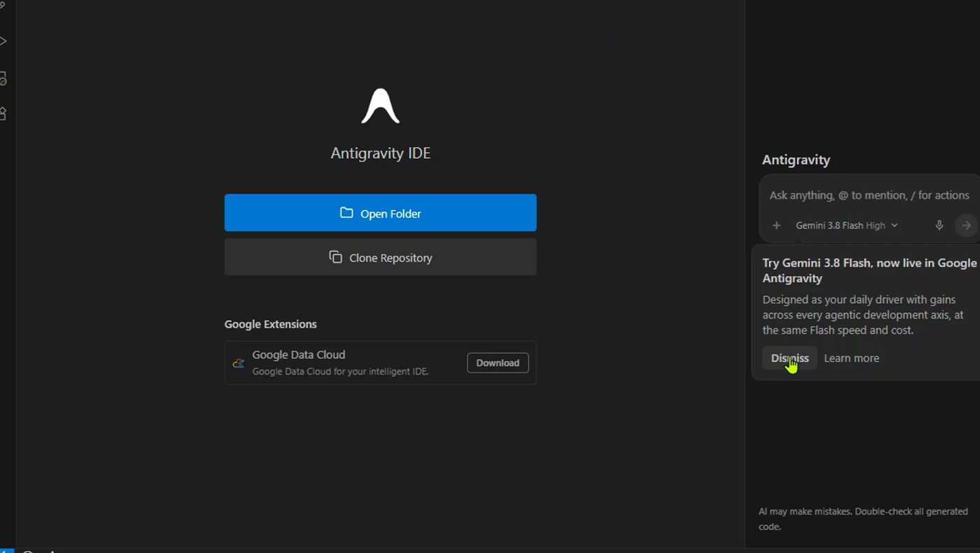Click the Google Data Cloud extension icon
The height and width of the screenshot is (553, 980).
pyautogui.click(x=239, y=363)
